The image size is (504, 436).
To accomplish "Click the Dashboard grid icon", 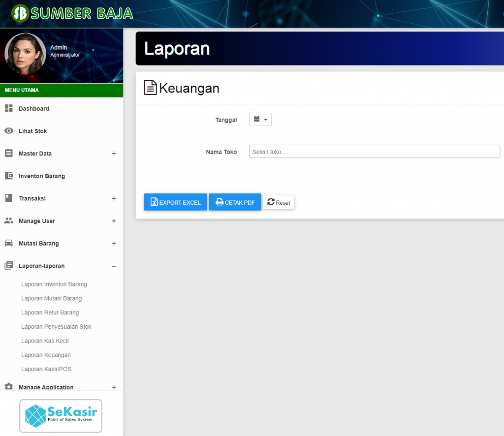I will coord(9,108).
